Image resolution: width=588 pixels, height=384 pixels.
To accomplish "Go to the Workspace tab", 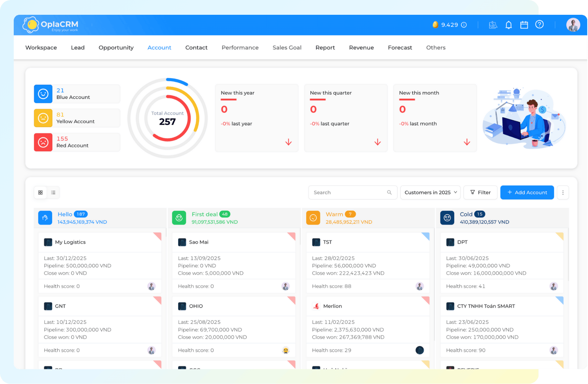I will (41, 48).
